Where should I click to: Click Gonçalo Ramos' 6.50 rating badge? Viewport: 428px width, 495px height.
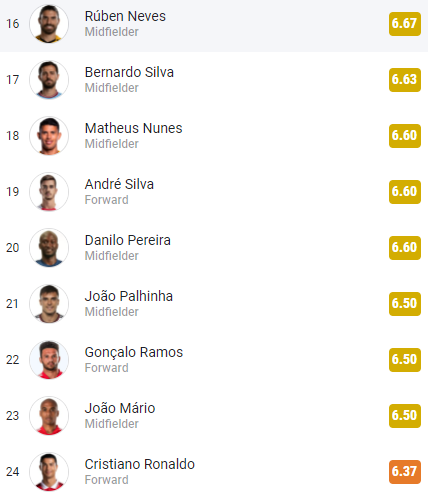[x=405, y=360]
